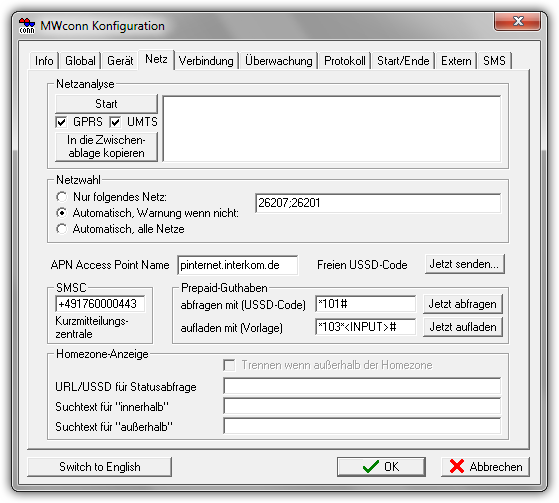Select 'Automatisch, alle Netze' radio option
Viewport: 559px width, 503px height.
click(62, 229)
